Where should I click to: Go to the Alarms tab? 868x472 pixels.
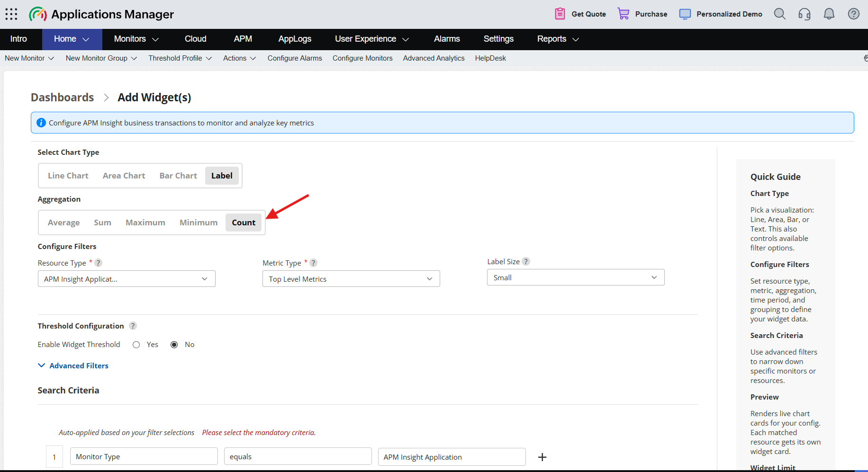tap(447, 39)
